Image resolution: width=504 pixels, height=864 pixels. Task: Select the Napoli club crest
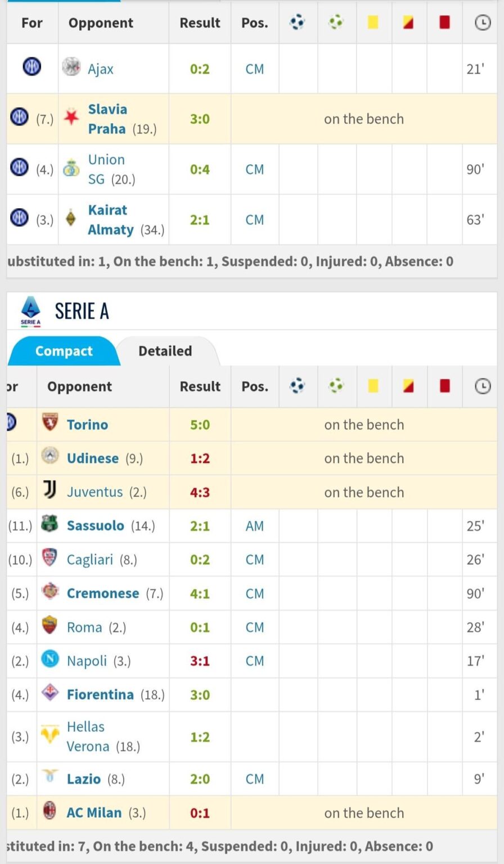tap(50, 660)
